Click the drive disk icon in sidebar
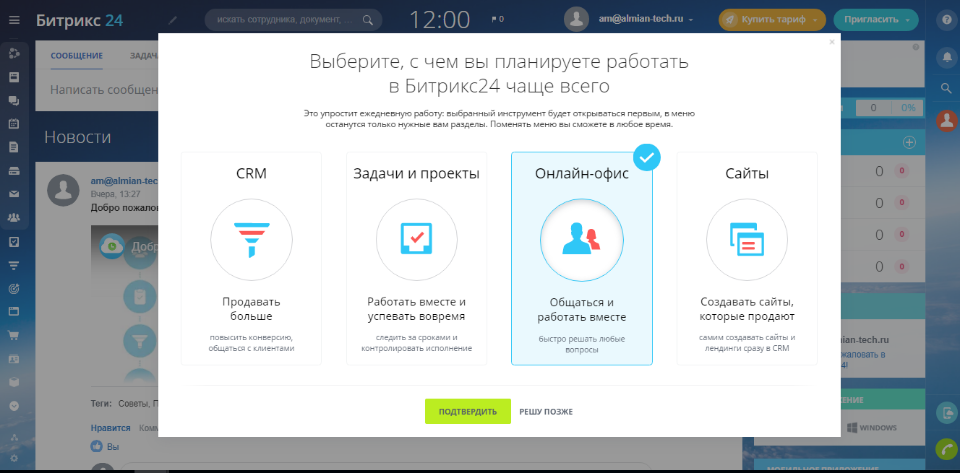 [14, 171]
